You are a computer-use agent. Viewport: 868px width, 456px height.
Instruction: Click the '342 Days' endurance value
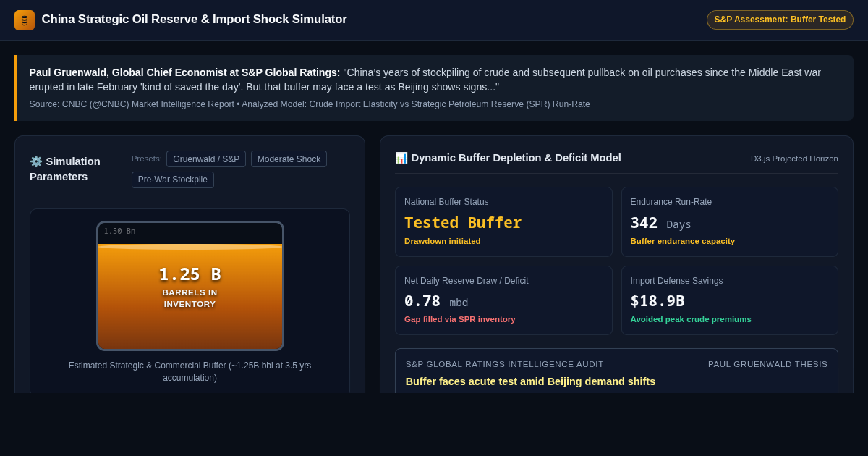tap(661, 223)
